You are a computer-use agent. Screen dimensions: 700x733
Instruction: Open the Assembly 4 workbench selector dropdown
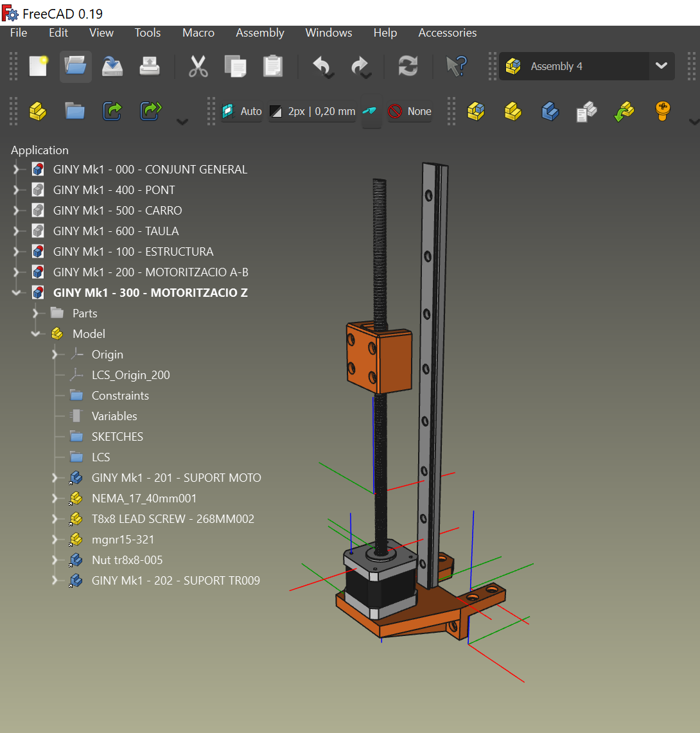662,66
